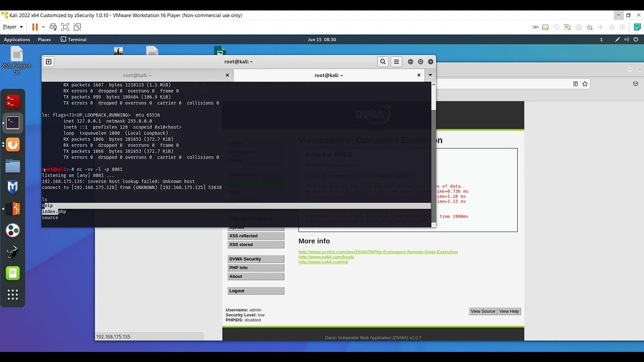This screenshot has width=644, height=362.
Task: Open Firefox from the dock
Action: [x=13, y=145]
